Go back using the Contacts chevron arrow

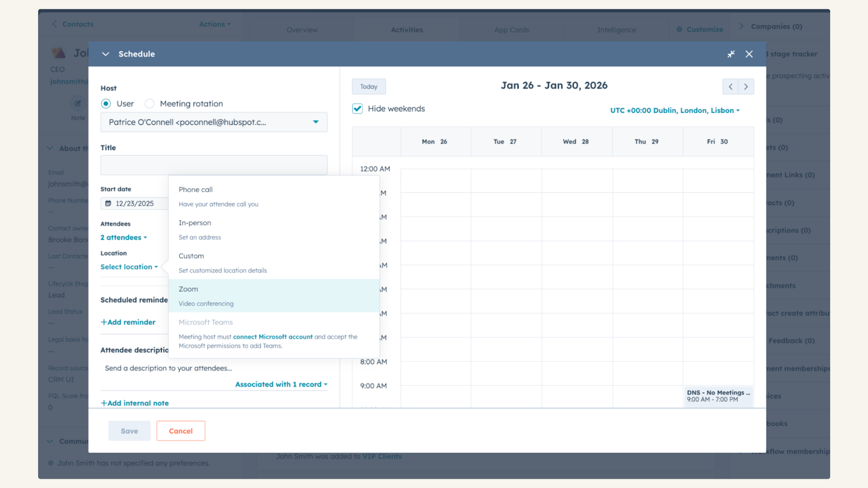point(54,24)
